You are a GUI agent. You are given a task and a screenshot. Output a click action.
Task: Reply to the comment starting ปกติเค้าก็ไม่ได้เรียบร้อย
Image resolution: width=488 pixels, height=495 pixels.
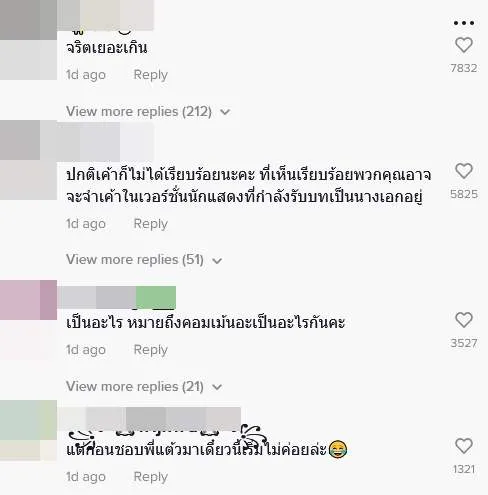(x=151, y=224)
